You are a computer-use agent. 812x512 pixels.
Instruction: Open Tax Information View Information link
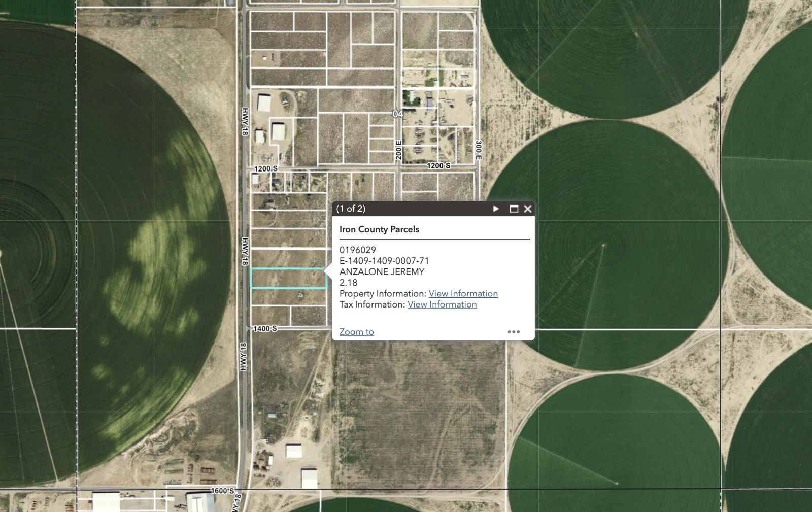click(442, 304)
